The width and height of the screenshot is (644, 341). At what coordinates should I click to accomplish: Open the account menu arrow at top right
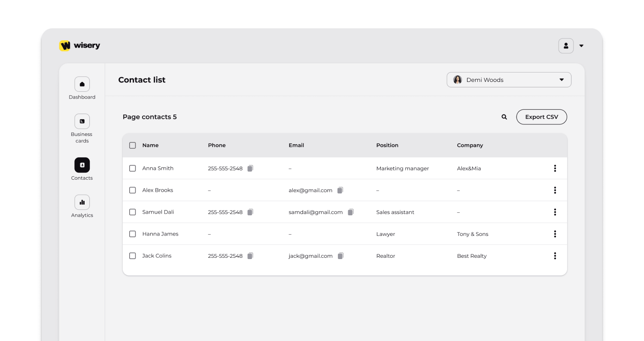coord(581,46)
